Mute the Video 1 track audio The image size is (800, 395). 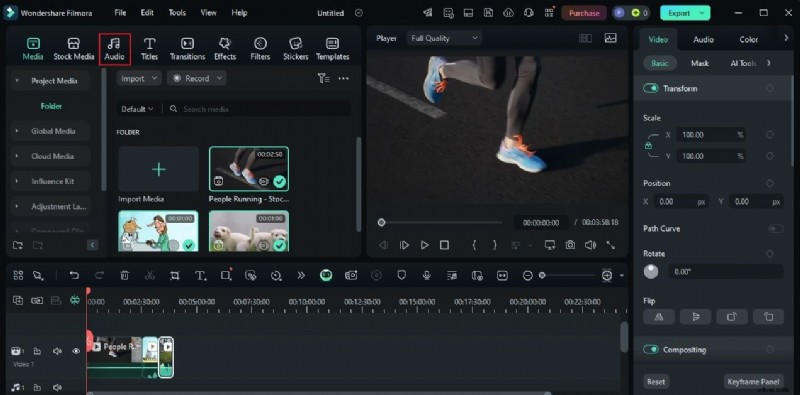click(x=57, y=351)
